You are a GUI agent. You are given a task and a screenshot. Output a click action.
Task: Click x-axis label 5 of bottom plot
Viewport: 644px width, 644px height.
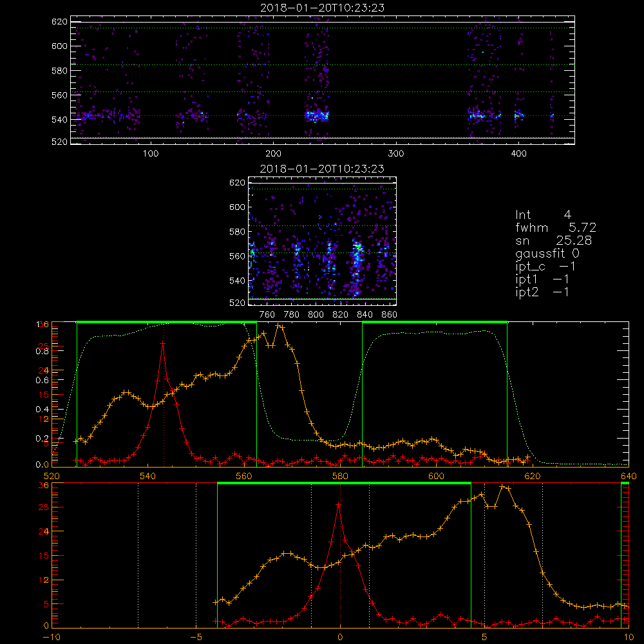[x=484, y=638]
